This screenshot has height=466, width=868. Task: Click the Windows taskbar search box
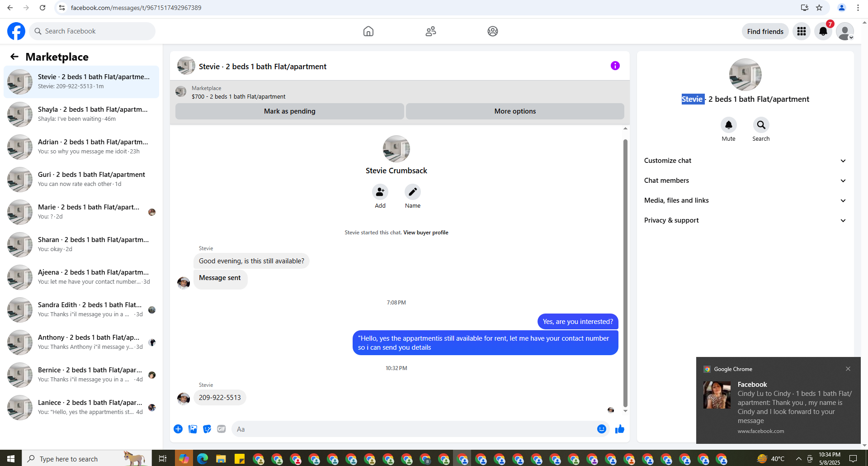(x=86, y=459)
